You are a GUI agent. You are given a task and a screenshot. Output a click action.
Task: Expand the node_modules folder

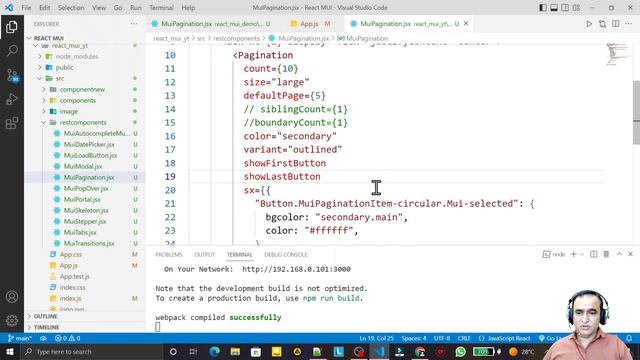point(77,56)
